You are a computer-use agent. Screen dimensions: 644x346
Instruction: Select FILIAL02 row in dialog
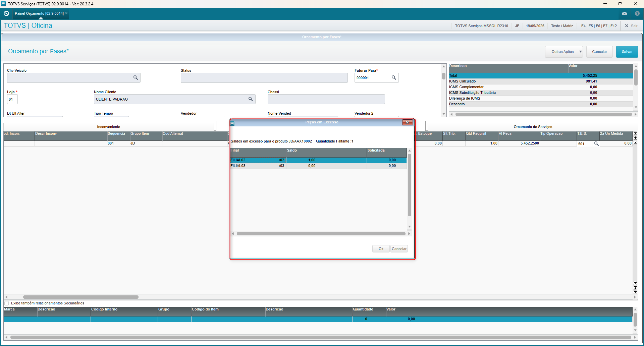coord(318,160)
